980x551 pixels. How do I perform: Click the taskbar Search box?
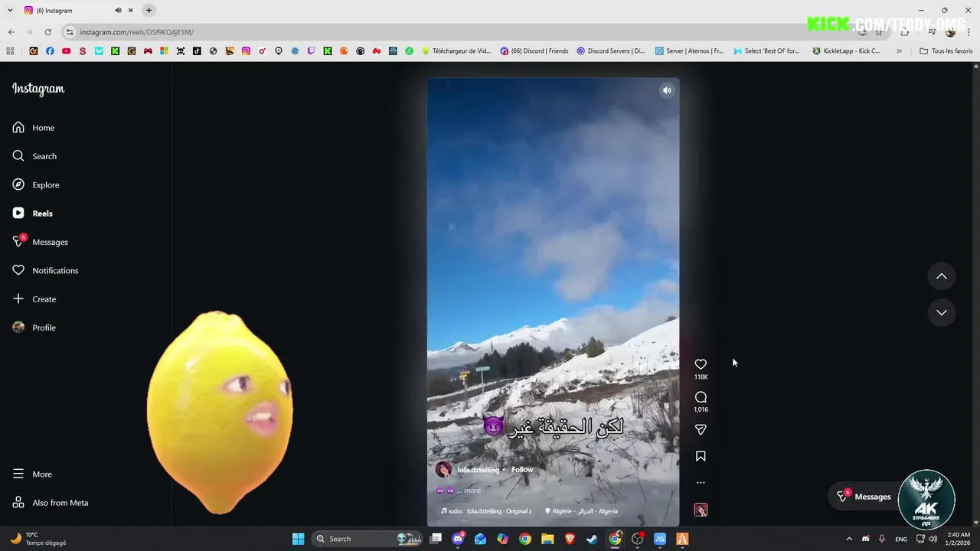[x=368, y=539]
